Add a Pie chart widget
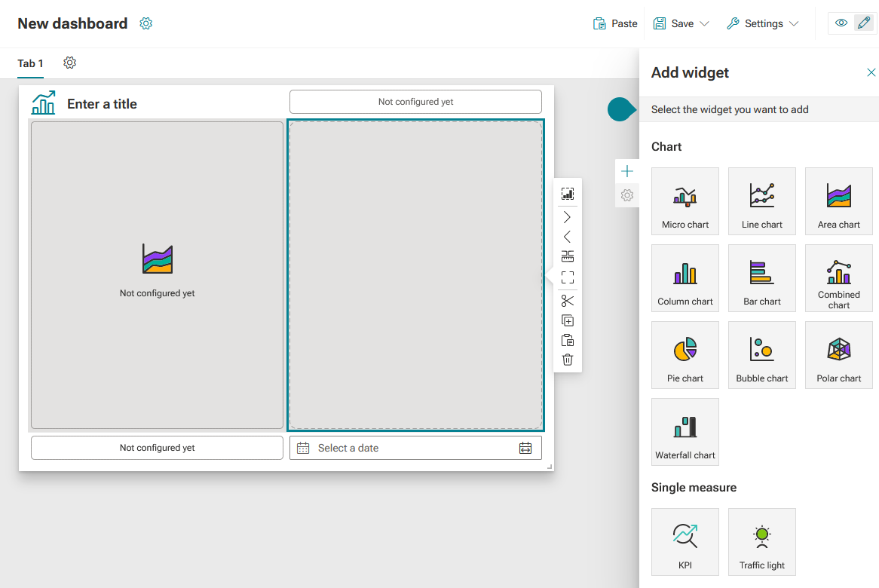 click(685, 354)
